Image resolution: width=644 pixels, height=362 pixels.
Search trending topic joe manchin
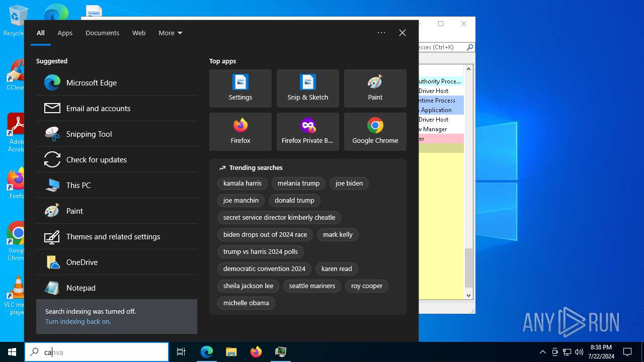point(241,201)
